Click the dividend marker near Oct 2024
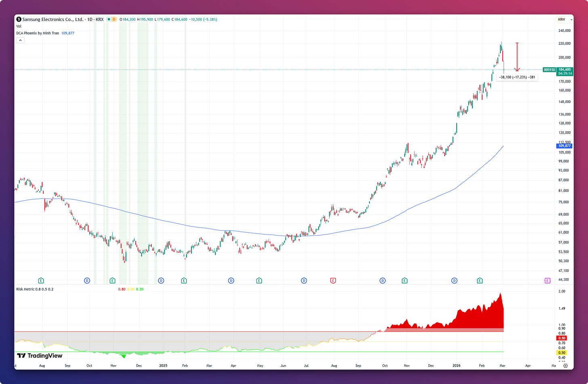 tap(87, 280)
